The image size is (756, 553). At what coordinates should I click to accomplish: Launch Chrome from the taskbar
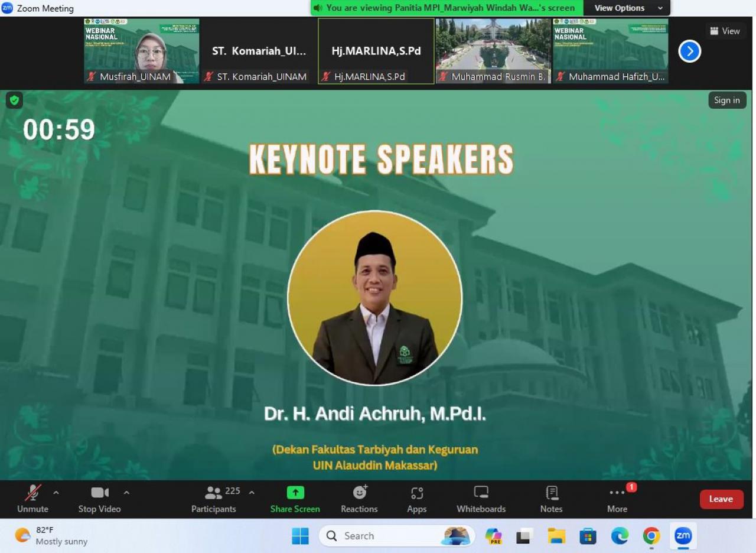(x=651, y=536)
